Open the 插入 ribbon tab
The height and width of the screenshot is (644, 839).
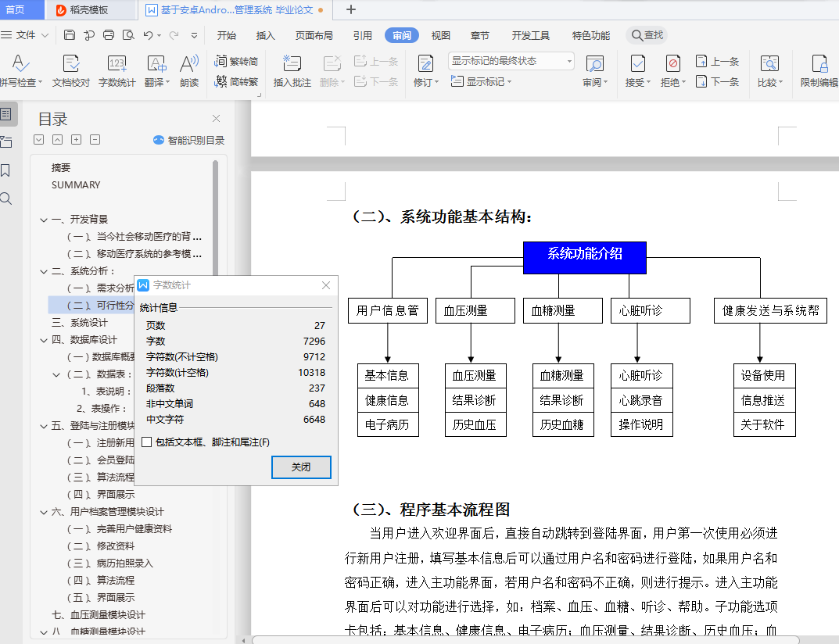click(265, 35)
